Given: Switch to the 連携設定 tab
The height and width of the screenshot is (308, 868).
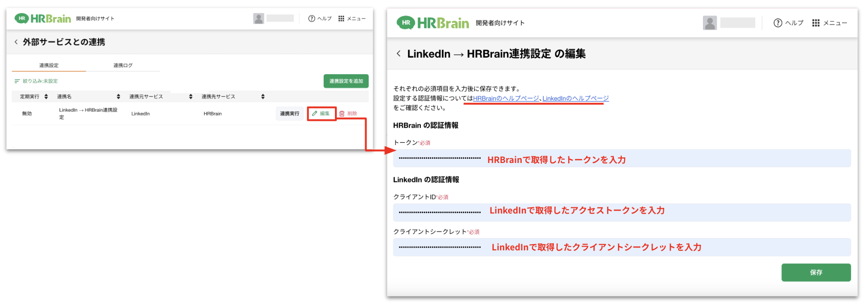Looking at the screenshot, I should click(49, 65).
